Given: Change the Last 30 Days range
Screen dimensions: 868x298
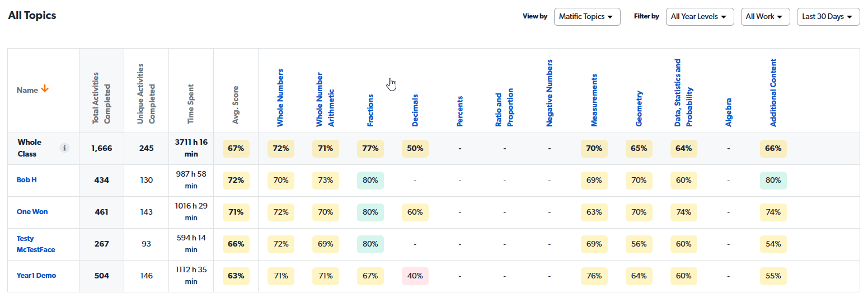Looking at the screenshot, I should click(828, 17).
